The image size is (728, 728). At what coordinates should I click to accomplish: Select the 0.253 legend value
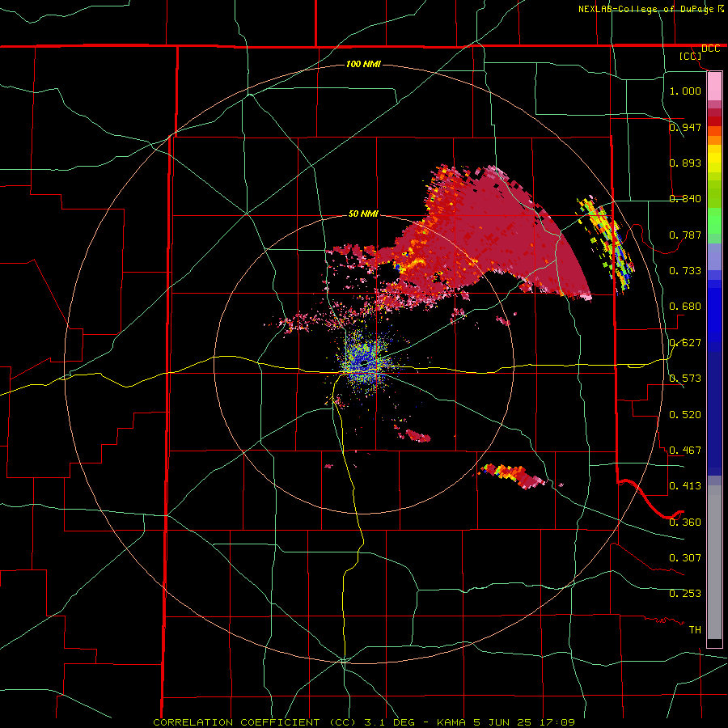[x=685, y=594]
